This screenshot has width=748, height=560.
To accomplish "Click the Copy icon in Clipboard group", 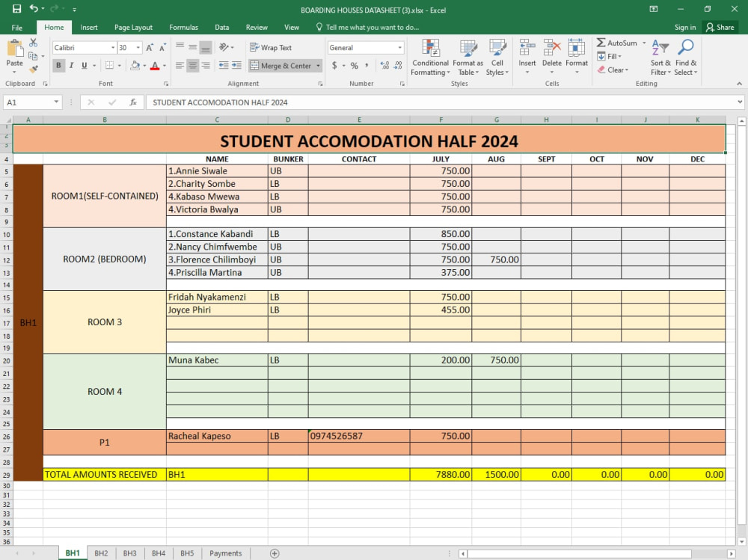I will pyautogui.click(x=33, y=56).
